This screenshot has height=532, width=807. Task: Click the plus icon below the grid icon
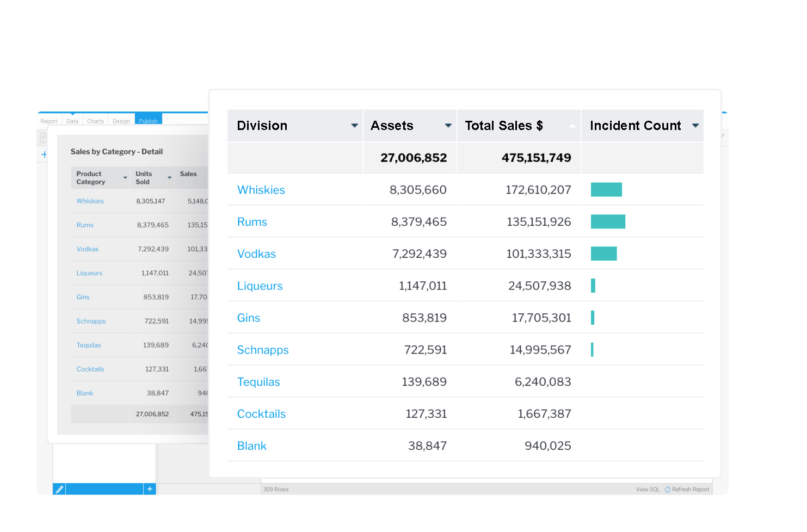44,155
